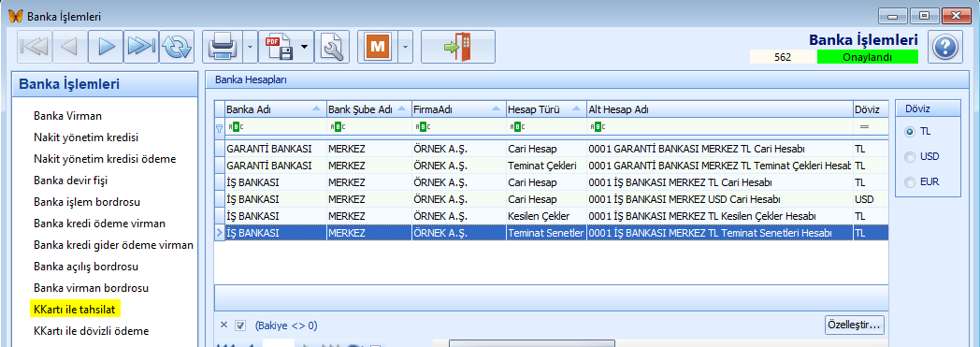Viewport: 980px width, 347px height.
Task: Remove the filter using the X button
Action: [223, 325]
